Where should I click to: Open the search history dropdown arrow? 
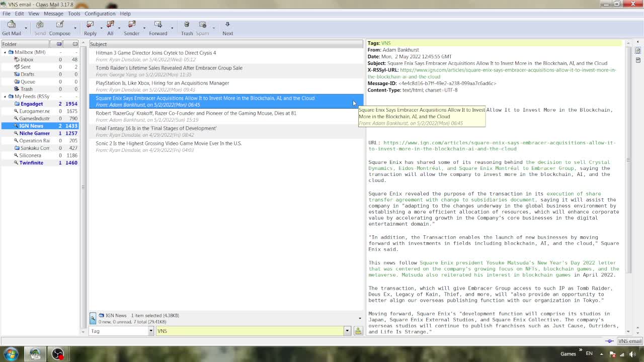click(347, 331)
